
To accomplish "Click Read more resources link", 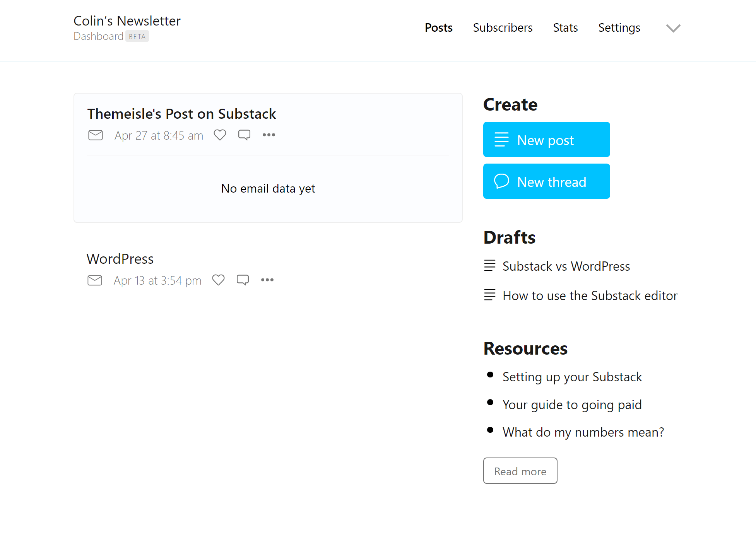I will (x=520, y=471).
